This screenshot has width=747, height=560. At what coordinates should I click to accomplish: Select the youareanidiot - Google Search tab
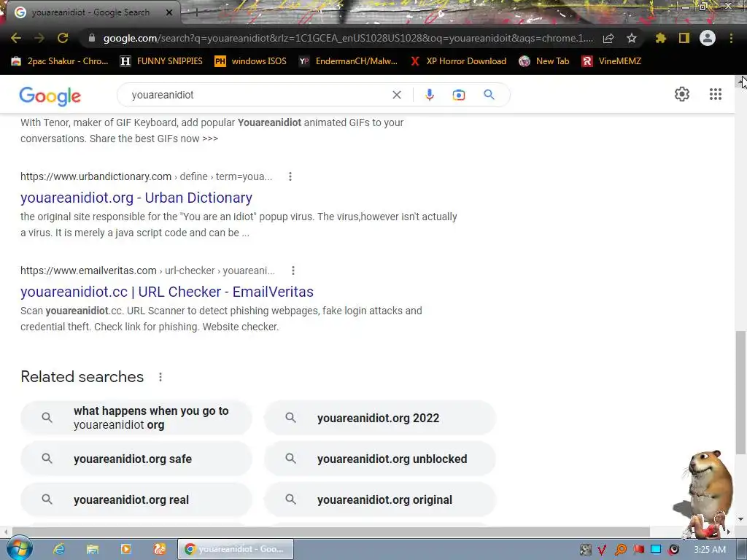click(x=90, y=12)
